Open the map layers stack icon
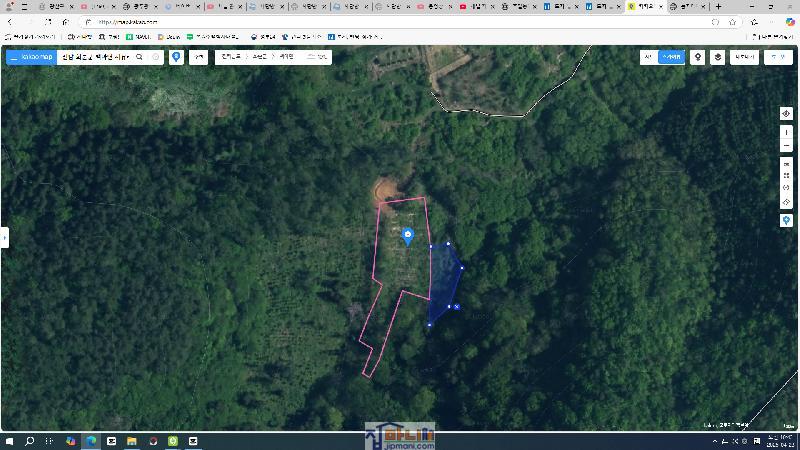This screenshot has width=800, height=450. point(718,57)
